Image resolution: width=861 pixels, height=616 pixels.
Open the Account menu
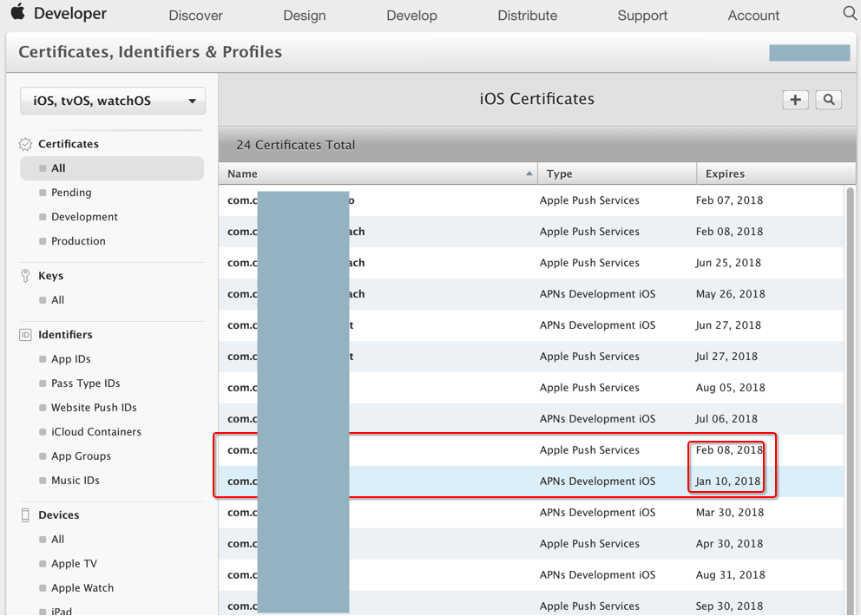click(753, 16)
